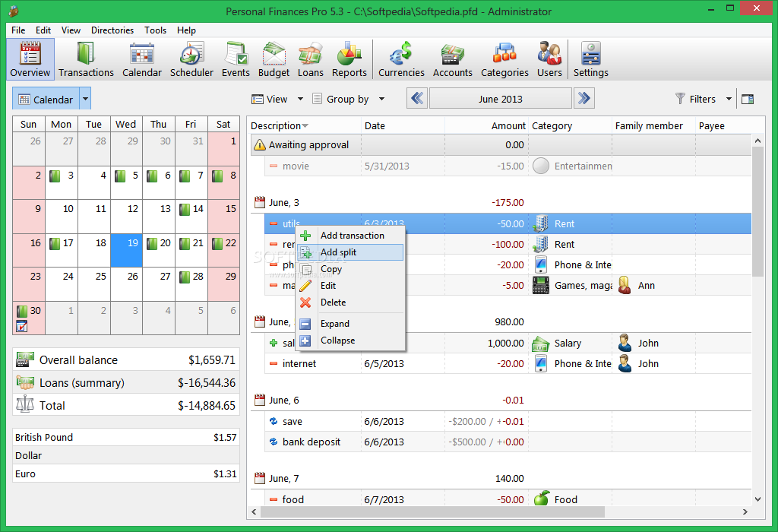Choose Add transaction in context menu

coord(350,236)
